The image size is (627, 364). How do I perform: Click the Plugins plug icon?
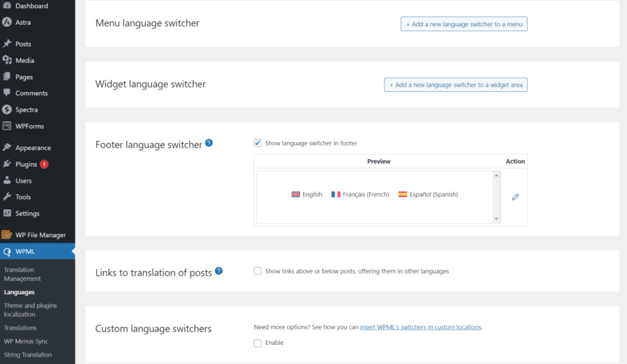tap(7, 164)
